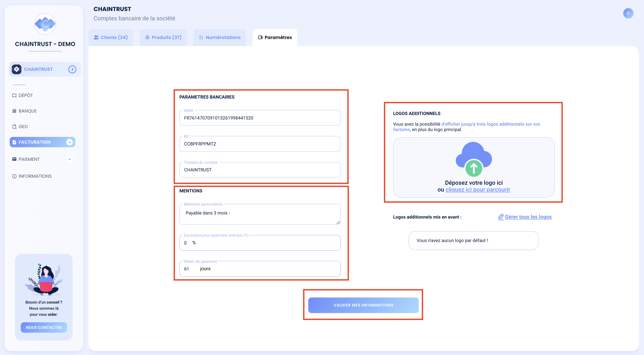Viewport: 644px width, 355px height.
Task: Click the cloud upload icon
Action: (473, 159)
